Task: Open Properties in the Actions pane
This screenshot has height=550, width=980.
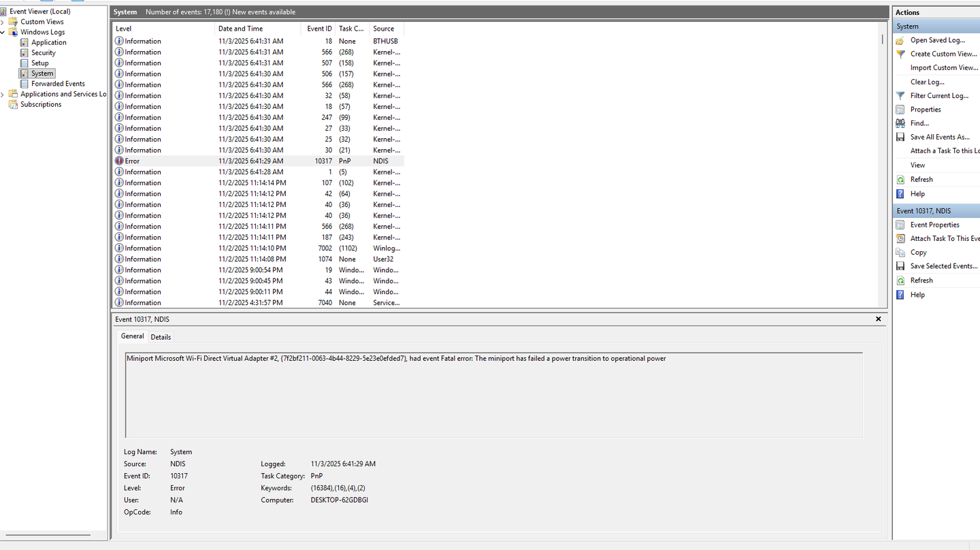Action: (x=925, y=110)
